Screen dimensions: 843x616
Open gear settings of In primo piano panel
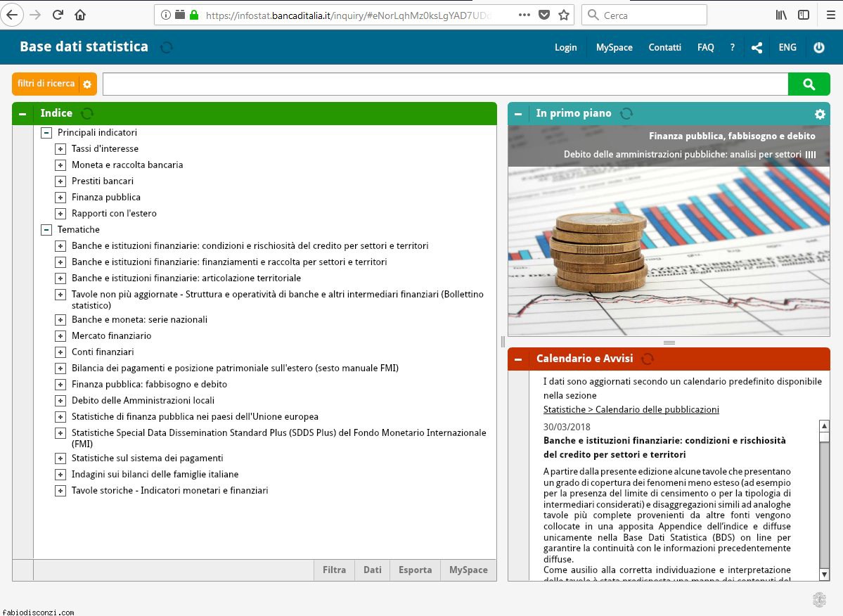pos(820,114)
